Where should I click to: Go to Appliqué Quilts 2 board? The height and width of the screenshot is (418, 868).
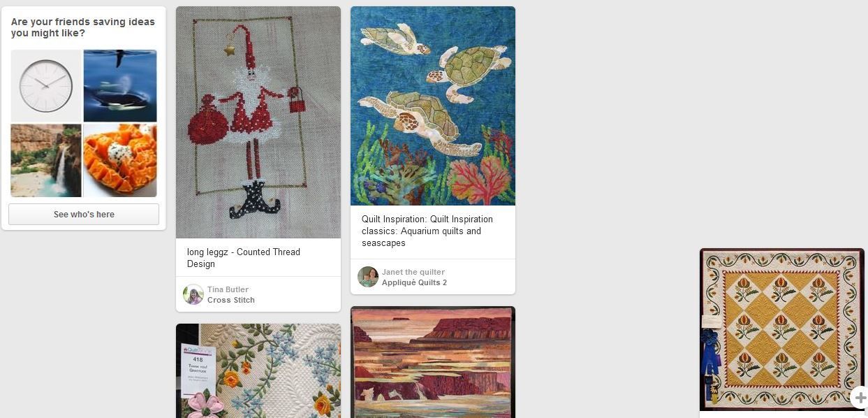(x=414, y=282)
